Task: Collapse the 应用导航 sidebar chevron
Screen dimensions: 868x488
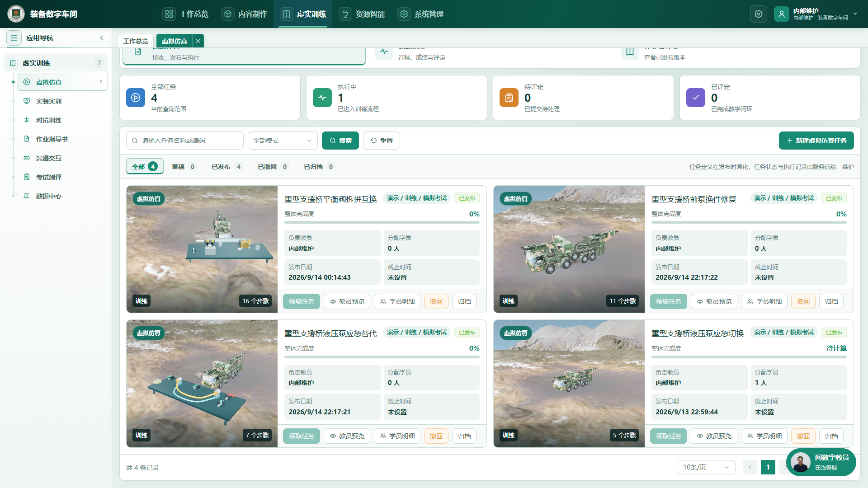Action: click(102, 38)
